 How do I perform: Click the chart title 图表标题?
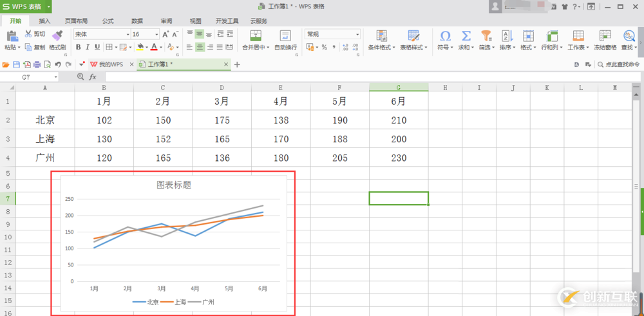pos(174,185)
